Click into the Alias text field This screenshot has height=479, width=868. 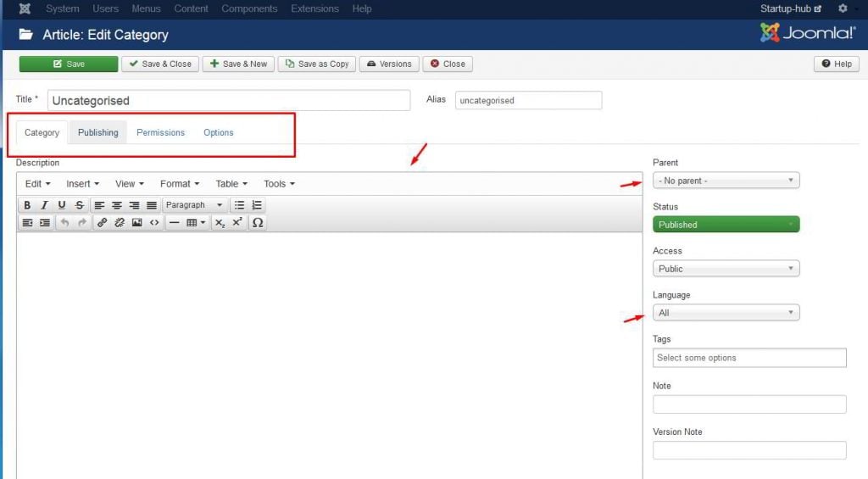tap(528, 100)
